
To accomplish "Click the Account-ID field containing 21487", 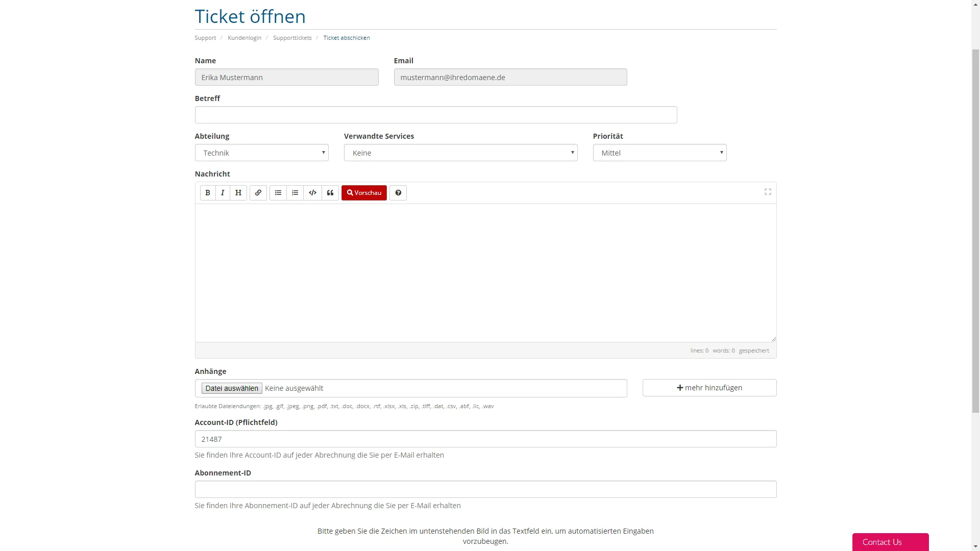I will click(x=486, y=439).
